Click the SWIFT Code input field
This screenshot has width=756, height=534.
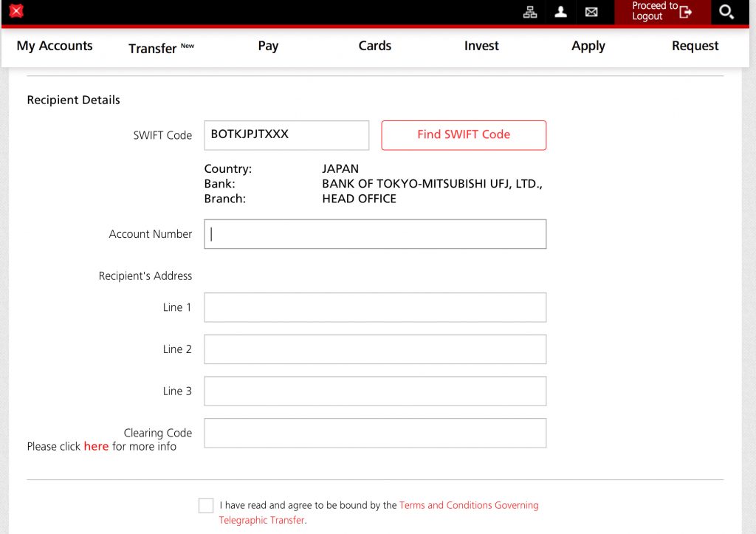pos(286,135)
